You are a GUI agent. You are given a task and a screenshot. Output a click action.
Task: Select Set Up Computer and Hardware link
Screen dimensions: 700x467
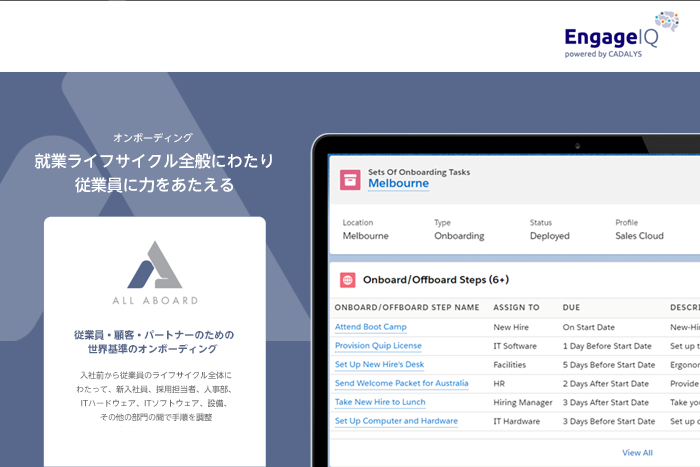point(396,421)
